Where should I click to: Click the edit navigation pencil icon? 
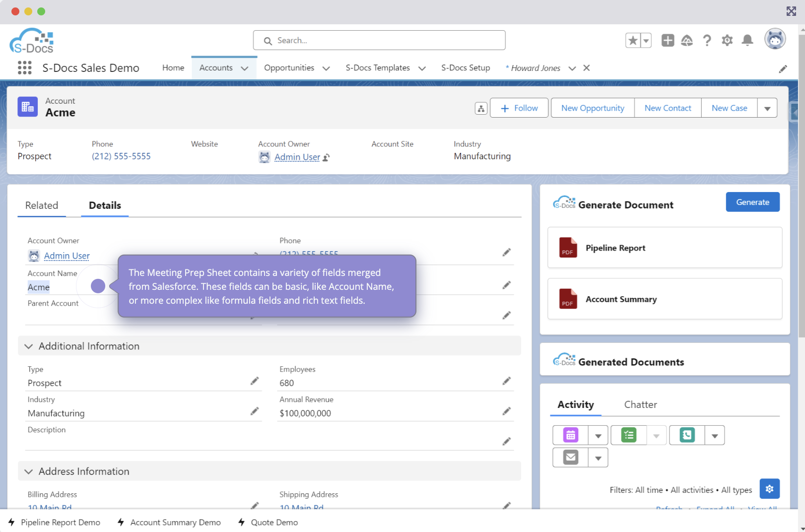[783, 69]
